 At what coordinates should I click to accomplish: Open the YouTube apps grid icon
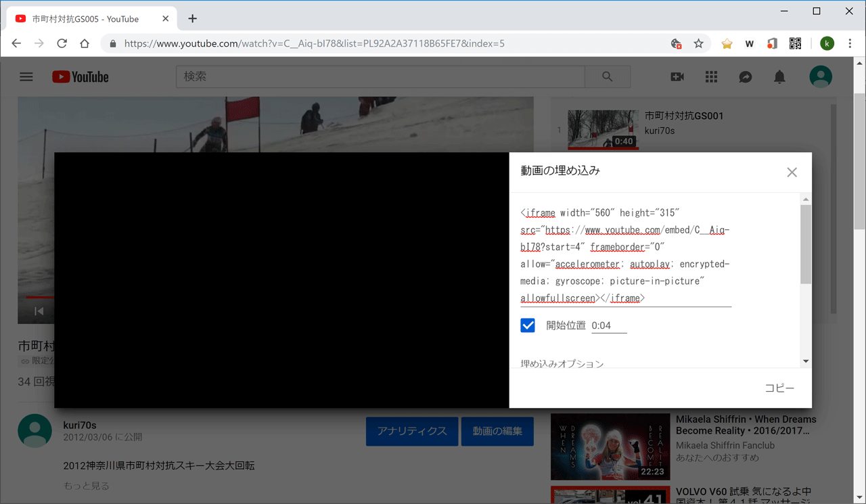point(711,77)
